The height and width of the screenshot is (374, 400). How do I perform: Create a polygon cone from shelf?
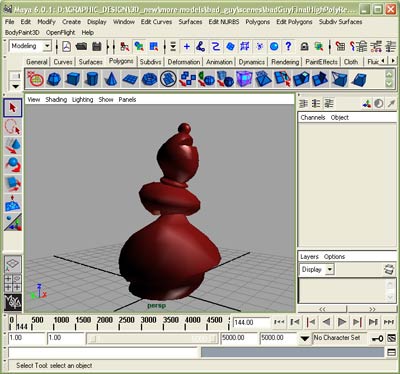tap(111, 79)
